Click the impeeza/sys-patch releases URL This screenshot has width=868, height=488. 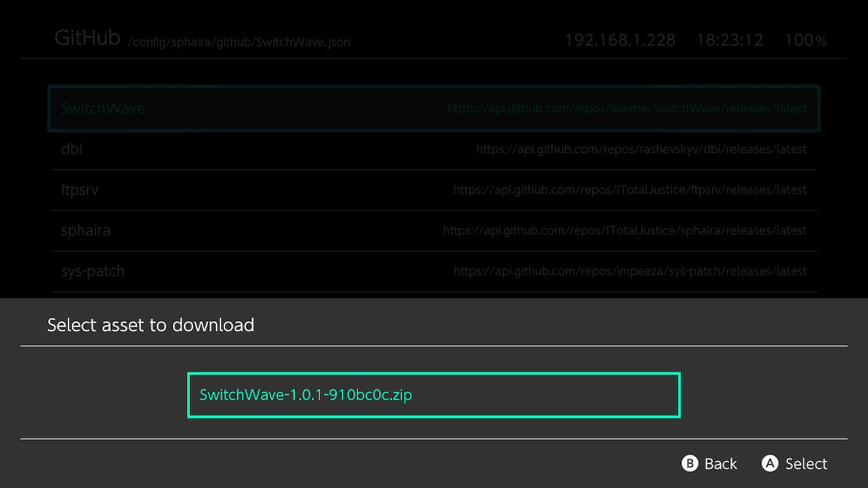pyautogui.click(x=630, y=271)
